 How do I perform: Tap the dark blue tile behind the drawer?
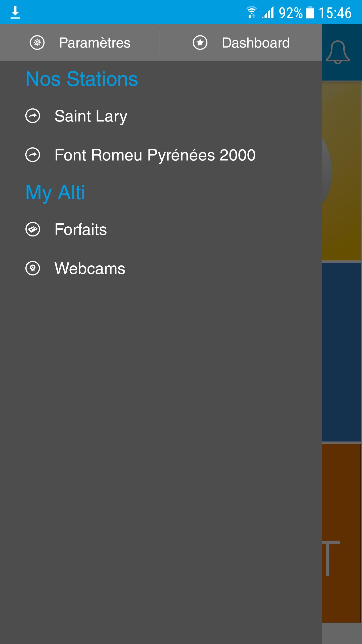[341, 352]
